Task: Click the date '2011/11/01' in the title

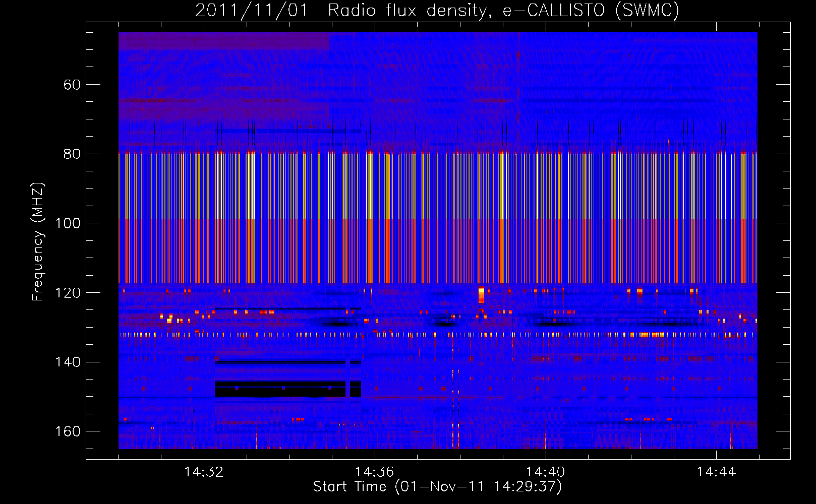Action: pyautogui.click(x=251, y=10)
